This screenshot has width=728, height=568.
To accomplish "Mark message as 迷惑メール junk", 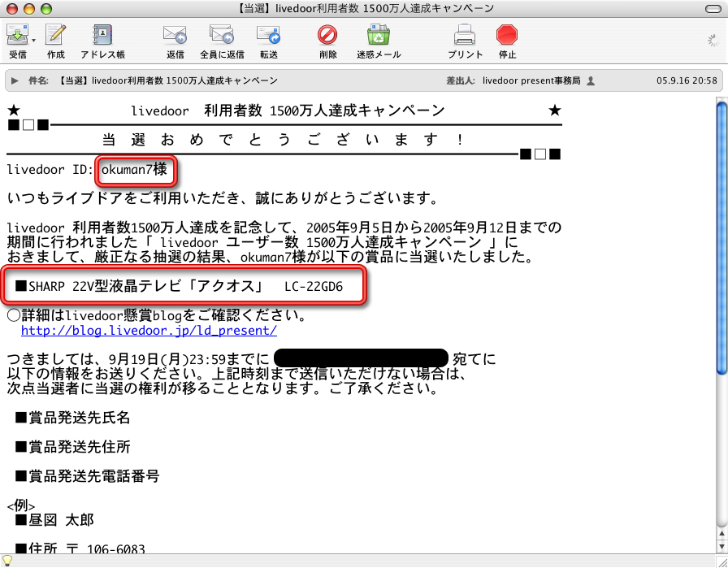I will (379, 35).
